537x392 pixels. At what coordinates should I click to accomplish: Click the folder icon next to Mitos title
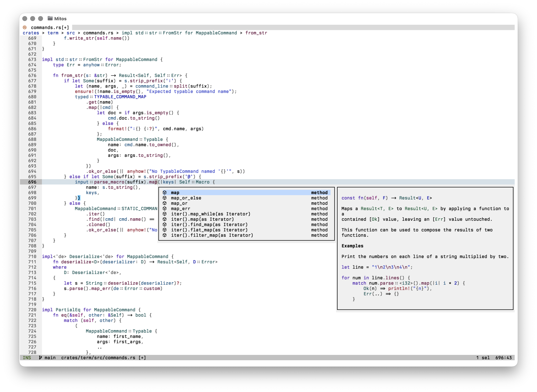click(50, 18)
